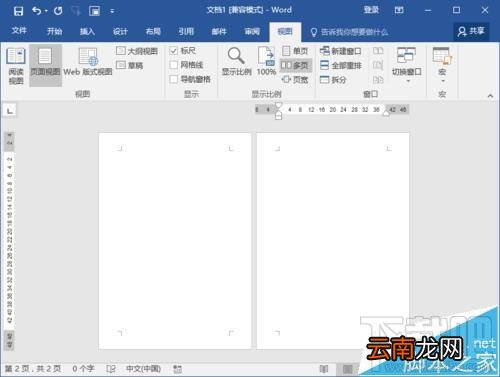The width and height of the screenshot is (500, 377).
Task: Click the 宏 macros icon
Action: (442, 56)
